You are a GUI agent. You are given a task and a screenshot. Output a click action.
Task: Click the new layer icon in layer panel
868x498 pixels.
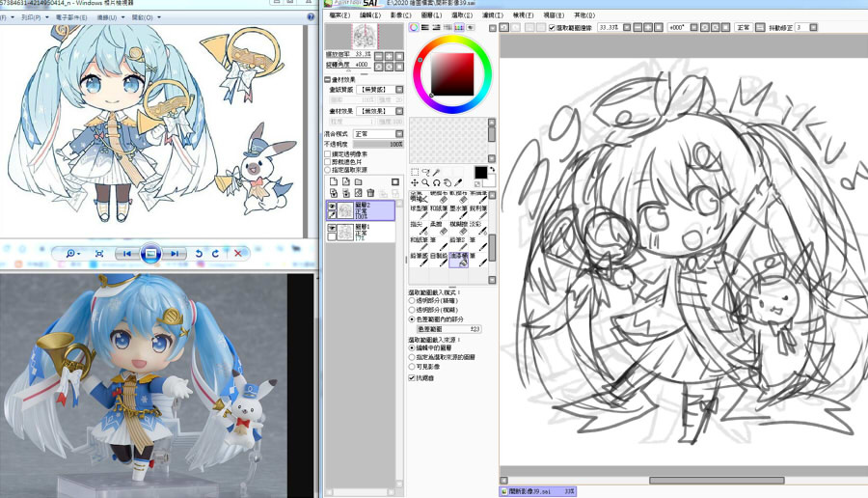[334, 181]
